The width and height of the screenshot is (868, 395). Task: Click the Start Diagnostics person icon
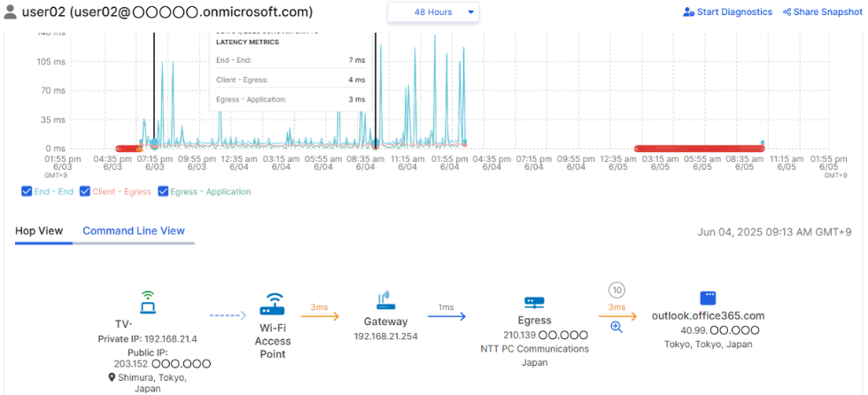pyautogui.click(x=689, y=12)
